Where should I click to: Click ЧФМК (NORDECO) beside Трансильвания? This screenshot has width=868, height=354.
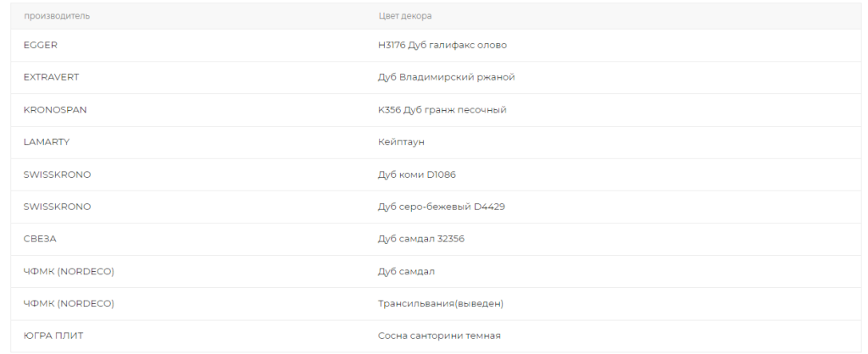[70, 304]
